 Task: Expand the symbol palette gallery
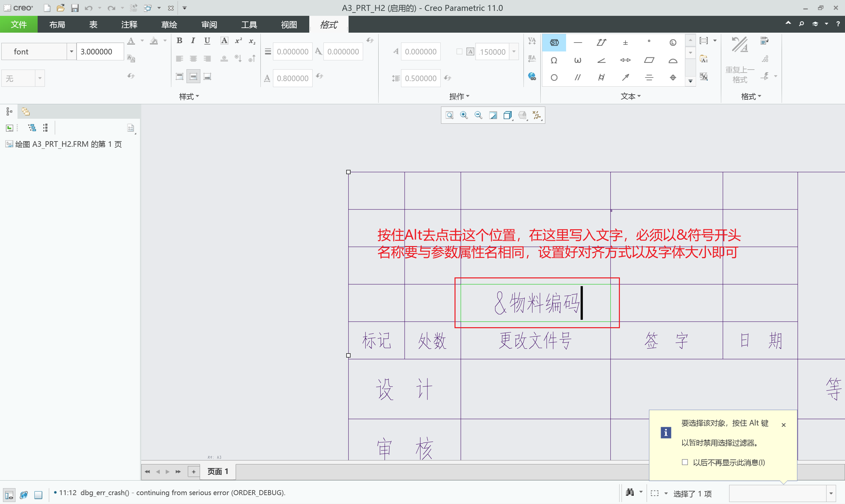pyautogui.click(x=690, y=81)
